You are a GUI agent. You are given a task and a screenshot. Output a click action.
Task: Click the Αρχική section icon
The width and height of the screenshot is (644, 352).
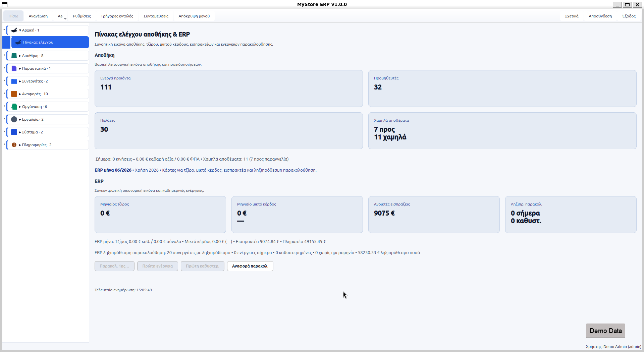pyautogui.click(x=14, y=30)
